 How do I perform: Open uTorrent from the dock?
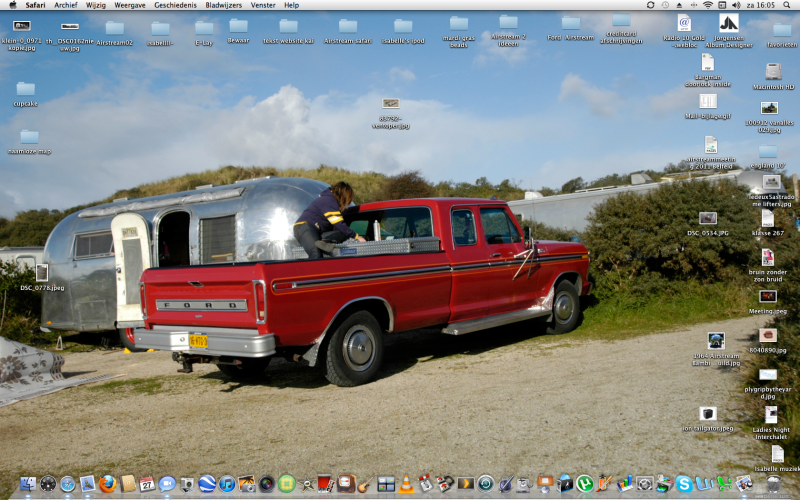pos(585,484)
